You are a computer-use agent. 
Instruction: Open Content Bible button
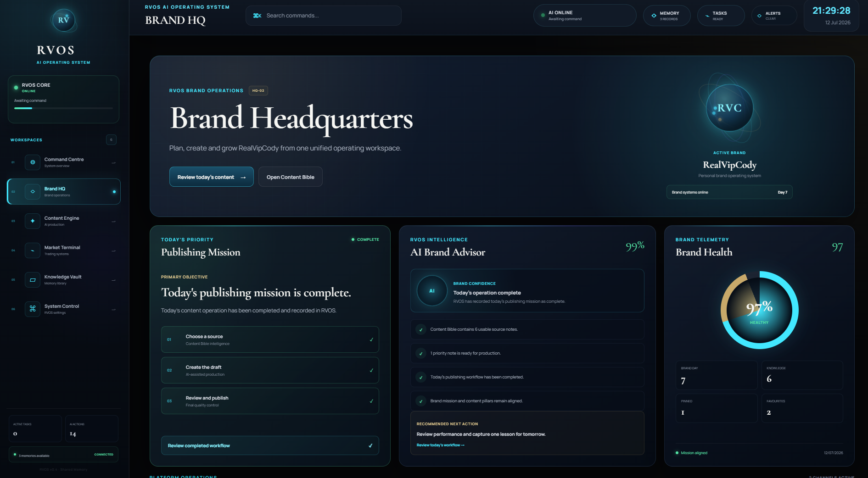[291, 177]
